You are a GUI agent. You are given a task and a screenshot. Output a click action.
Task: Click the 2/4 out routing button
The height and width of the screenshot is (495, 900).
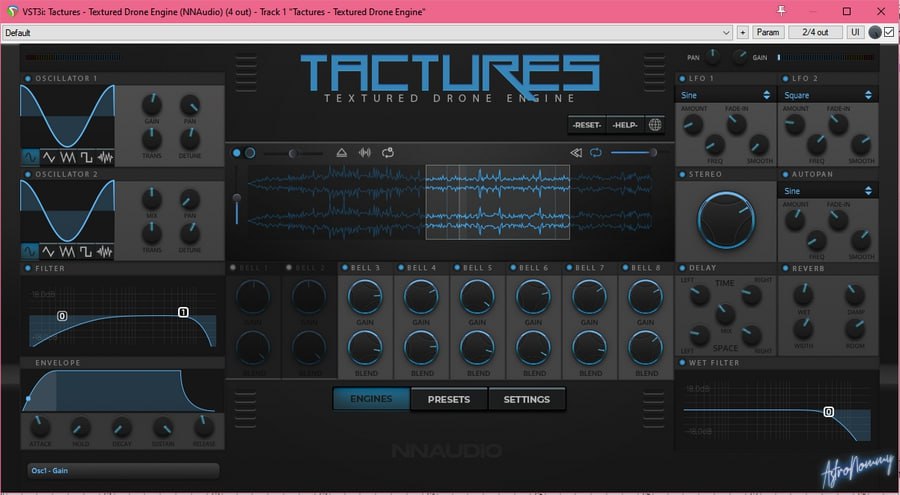point(815,32)
